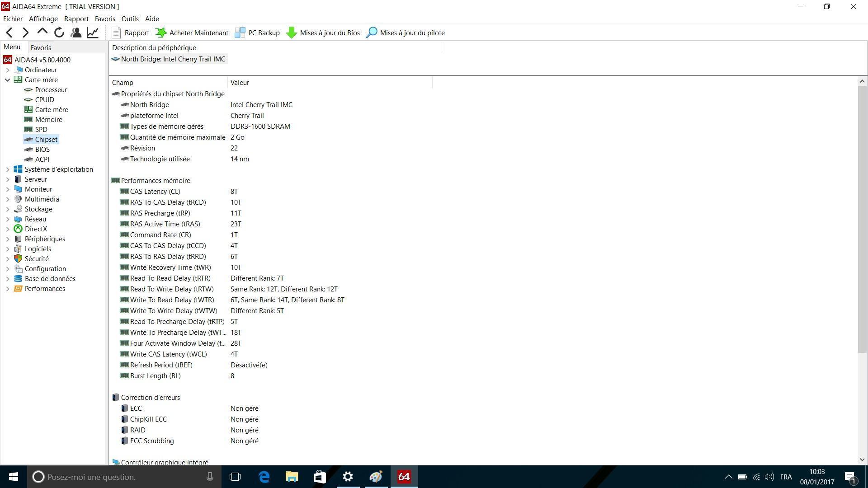868x488 pixels.
Task: Generate a report with Rapport button
Action: [x=130, y=33]
